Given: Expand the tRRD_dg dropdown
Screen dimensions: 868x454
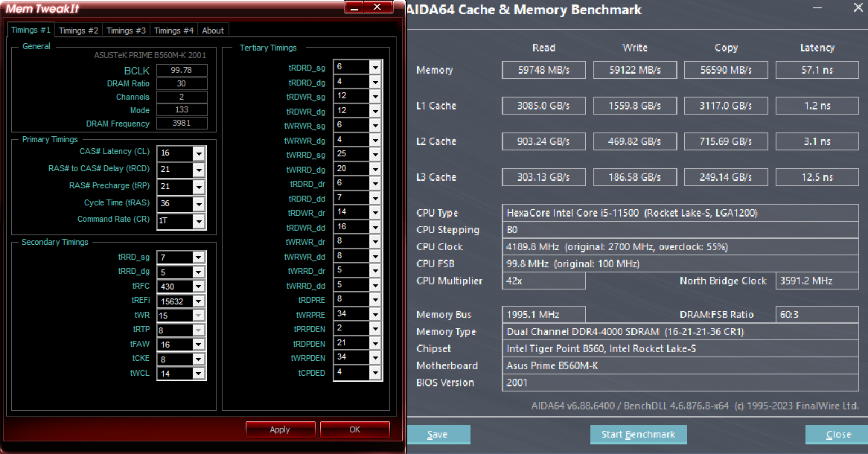Looking at the screenshot, I should pos(199,272).
